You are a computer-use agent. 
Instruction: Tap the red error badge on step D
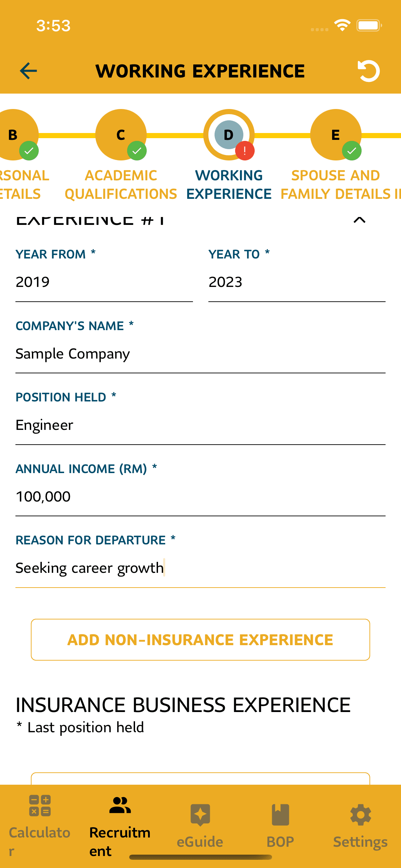[245, 151]
